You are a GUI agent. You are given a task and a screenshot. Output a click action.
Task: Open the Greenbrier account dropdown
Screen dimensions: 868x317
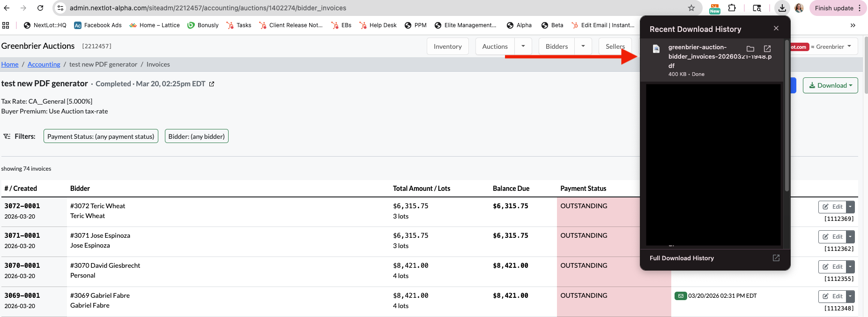point(831,46)
